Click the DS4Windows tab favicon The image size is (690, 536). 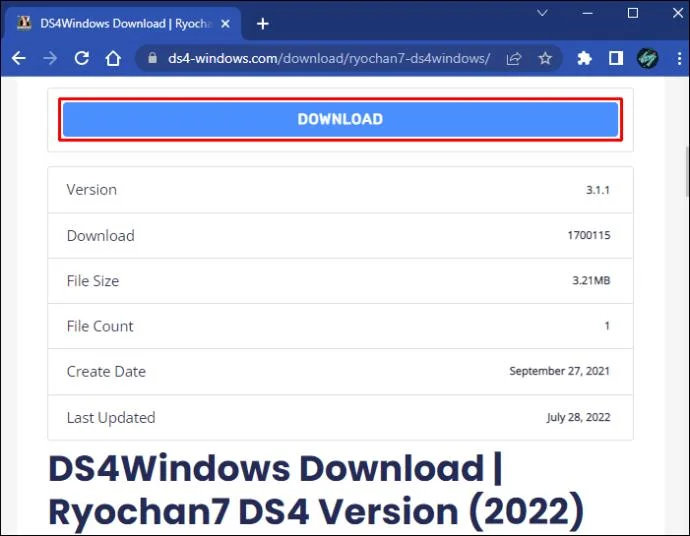[x=24, y=23]
